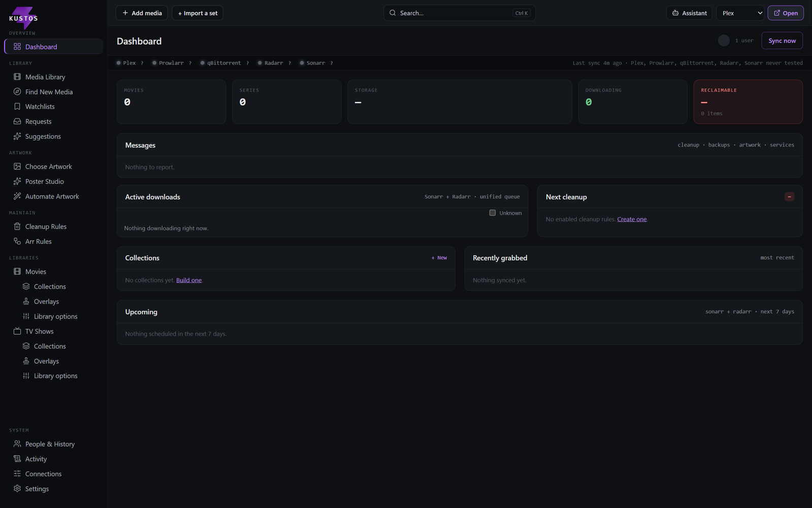
Task: Open the Settings page
Action: click(53, 489)
